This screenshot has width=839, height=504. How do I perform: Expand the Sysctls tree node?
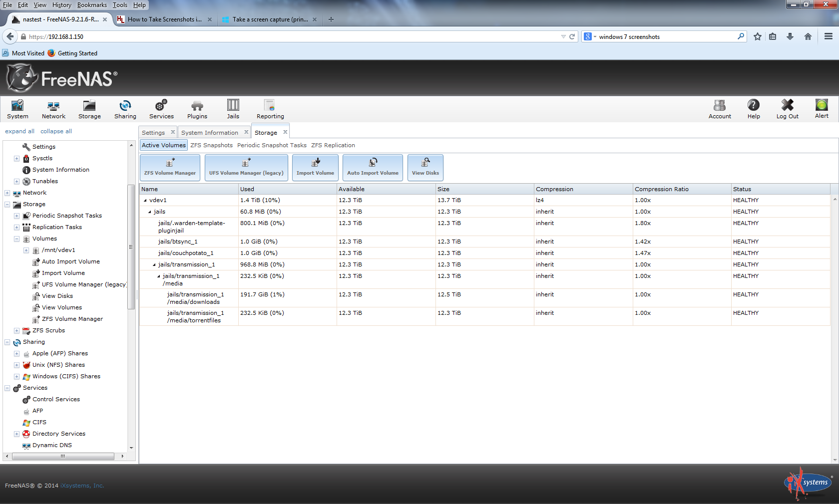point(16,159)
